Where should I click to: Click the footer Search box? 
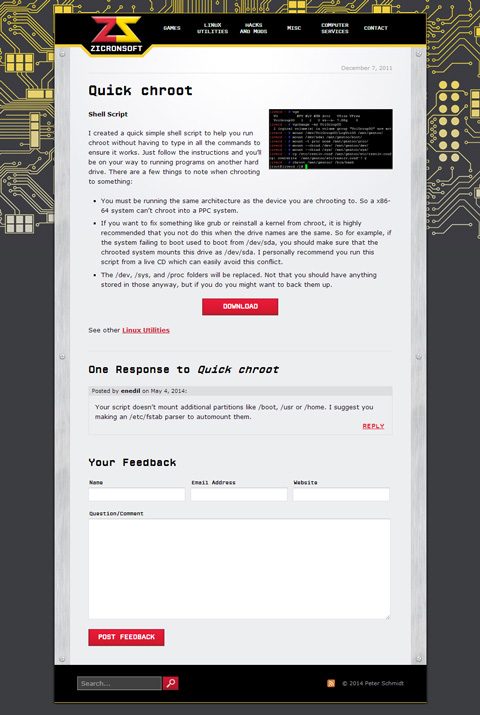119,683
